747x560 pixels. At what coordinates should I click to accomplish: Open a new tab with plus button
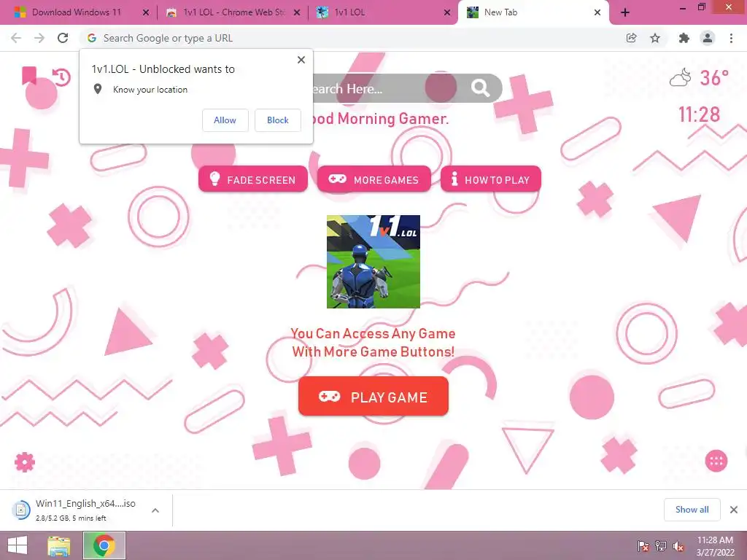(x=625, y=12)
